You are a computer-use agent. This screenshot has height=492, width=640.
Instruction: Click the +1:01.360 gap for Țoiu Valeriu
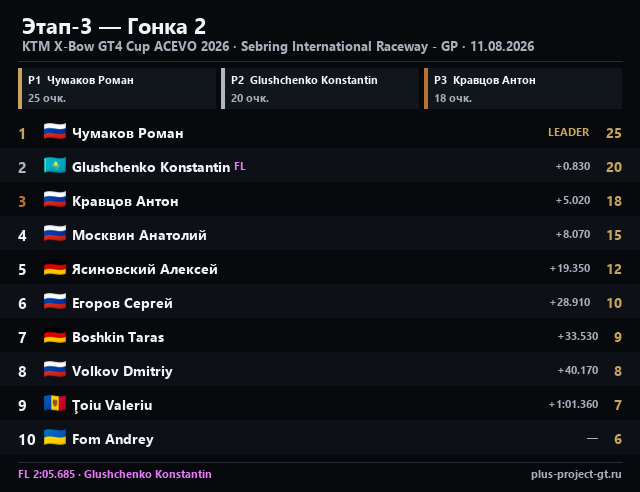[x=573, y=404]
